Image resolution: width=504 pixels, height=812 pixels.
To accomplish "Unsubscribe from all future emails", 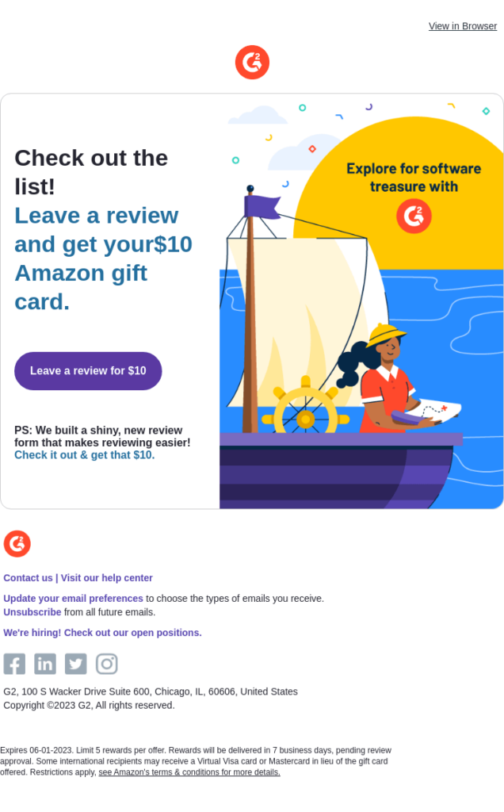I will coord(32,611).
